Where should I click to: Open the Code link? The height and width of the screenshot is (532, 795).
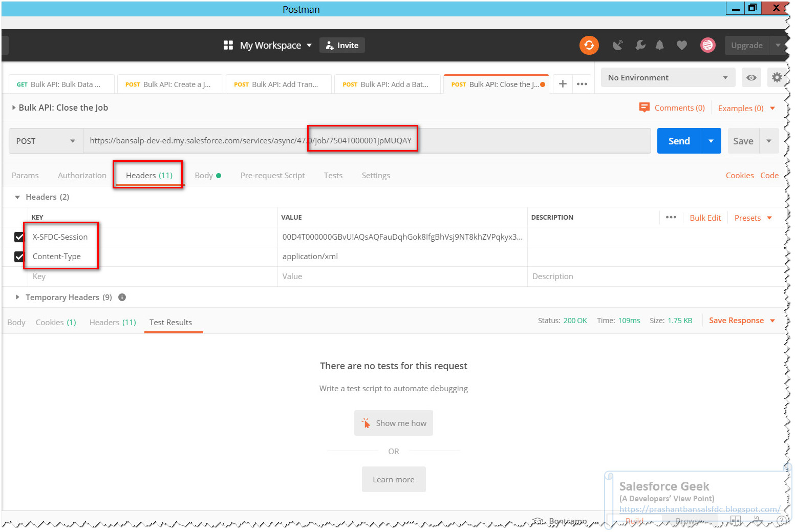click(769, 175)
